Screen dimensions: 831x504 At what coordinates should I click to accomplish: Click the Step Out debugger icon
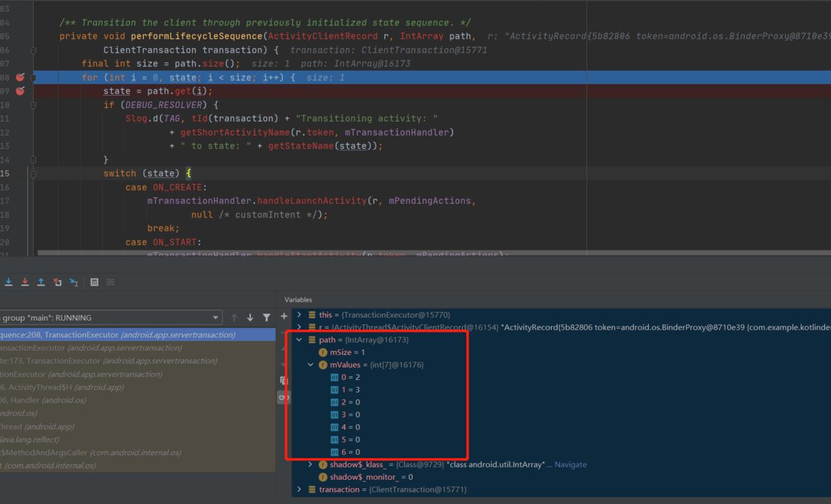41,282
